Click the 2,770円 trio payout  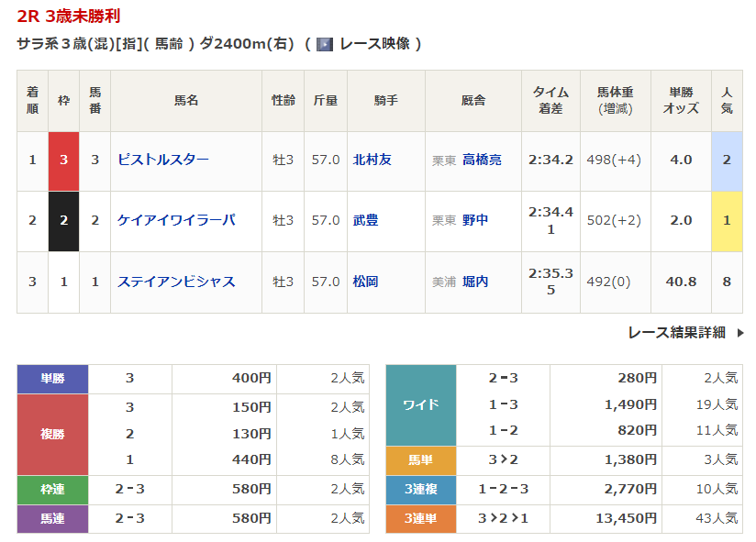(630, 490)
